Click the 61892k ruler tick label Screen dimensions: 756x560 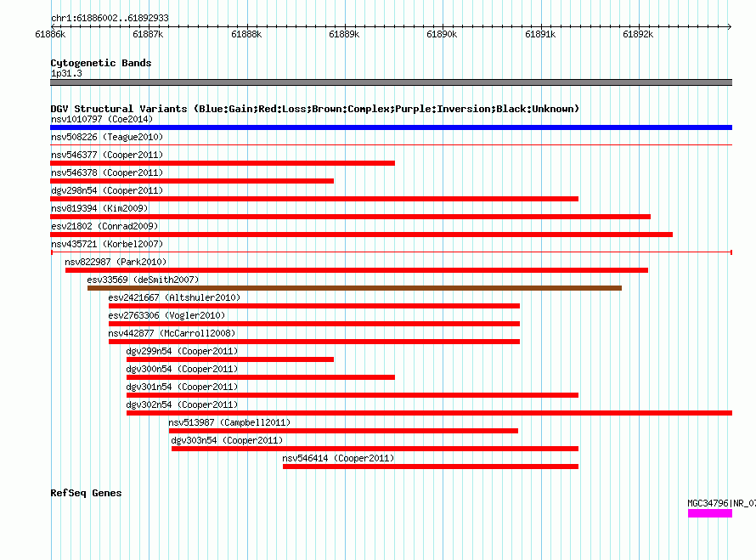(x=638, y=34)
